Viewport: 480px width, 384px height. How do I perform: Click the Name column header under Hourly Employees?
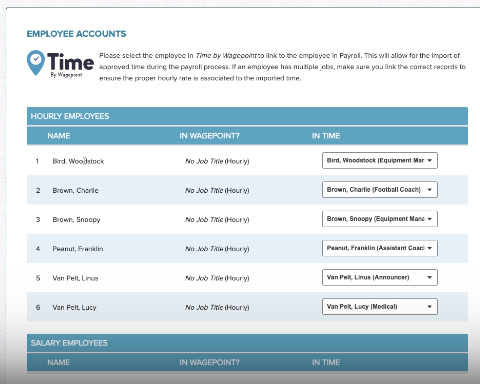point(59,136)
